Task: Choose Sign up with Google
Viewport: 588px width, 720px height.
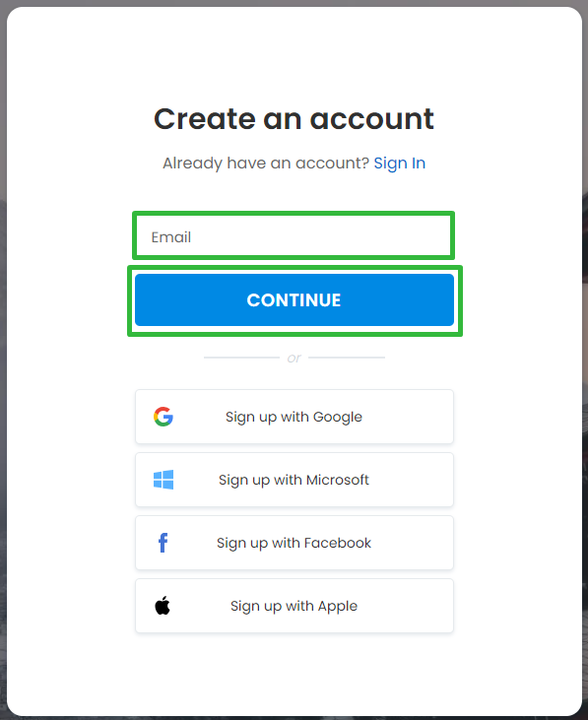Action: tap(294, 417)
